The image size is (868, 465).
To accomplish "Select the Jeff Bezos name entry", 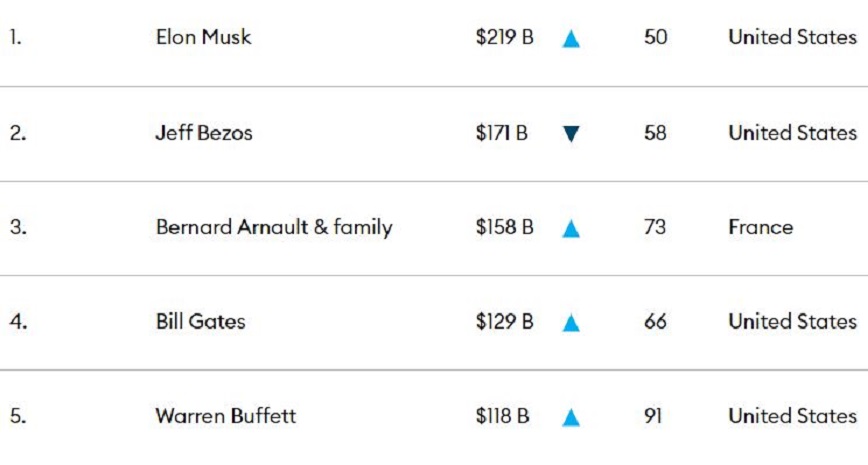I will click(x=204, y=133).
